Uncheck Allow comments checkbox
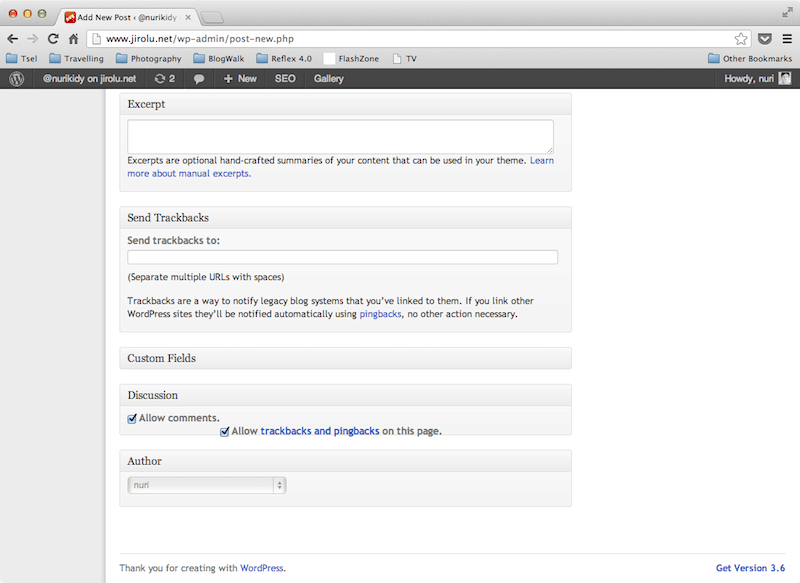This screenshot has height=583, width=800. point(132,418)
